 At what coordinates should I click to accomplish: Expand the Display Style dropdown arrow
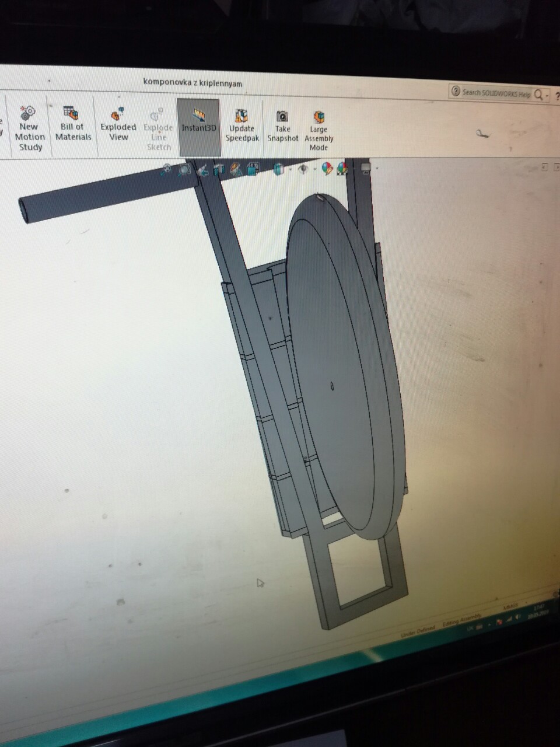point(290,170)
